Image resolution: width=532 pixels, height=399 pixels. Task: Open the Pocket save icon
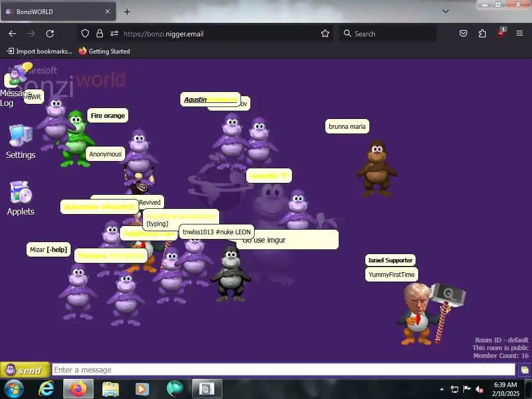click(x=463, y=34)
